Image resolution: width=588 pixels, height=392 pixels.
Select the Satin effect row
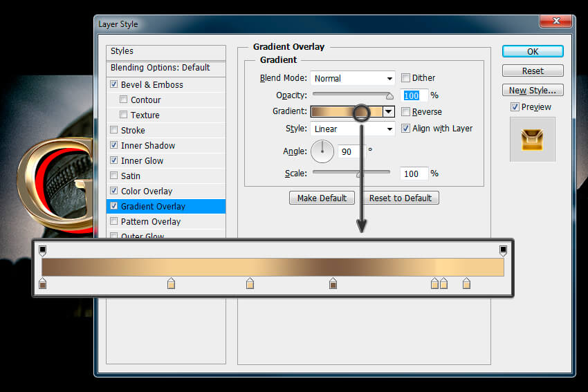click(166, 176)
